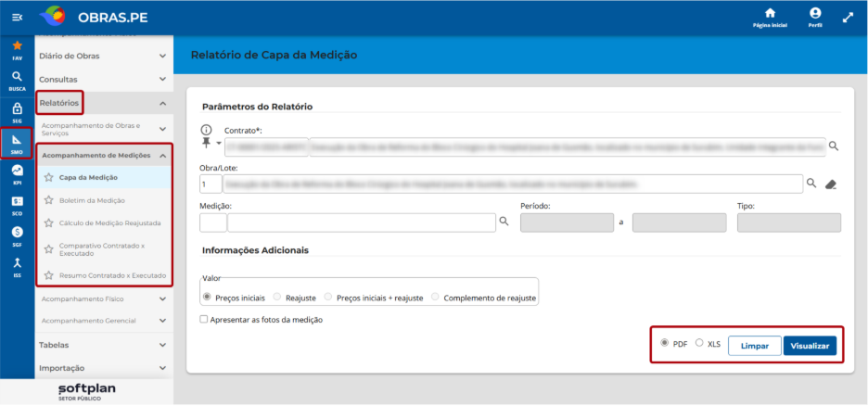
Task: Click the Medição description field
Action: [x=362, y=222]
